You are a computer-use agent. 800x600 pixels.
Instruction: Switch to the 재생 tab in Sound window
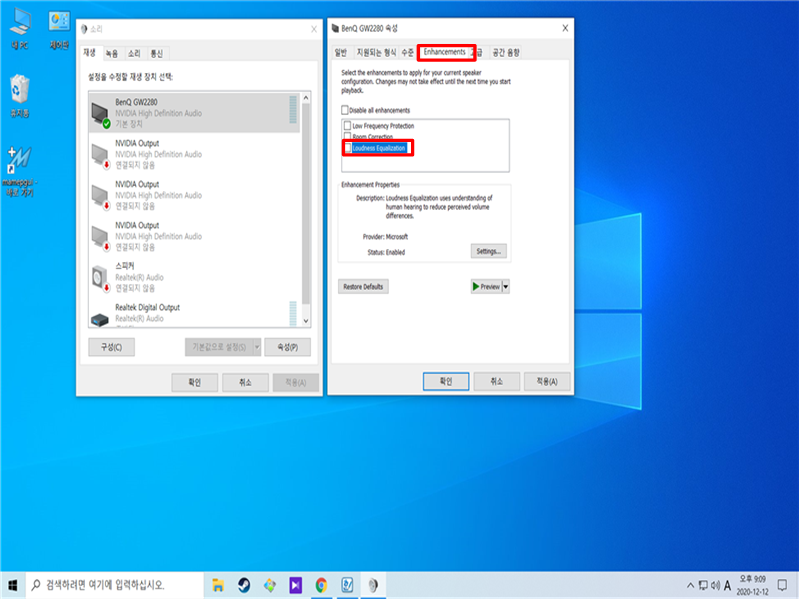point(90,53)
